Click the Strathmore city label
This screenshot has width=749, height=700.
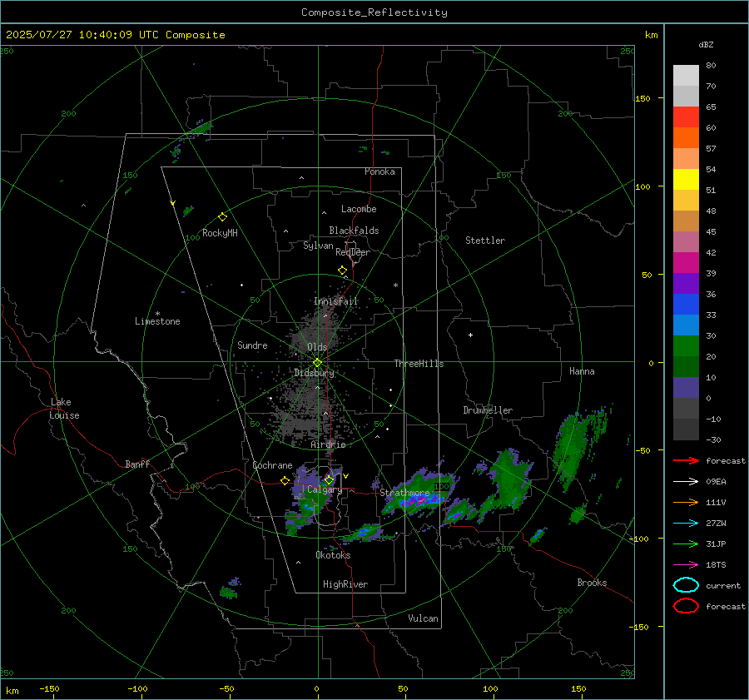point(404,493)
